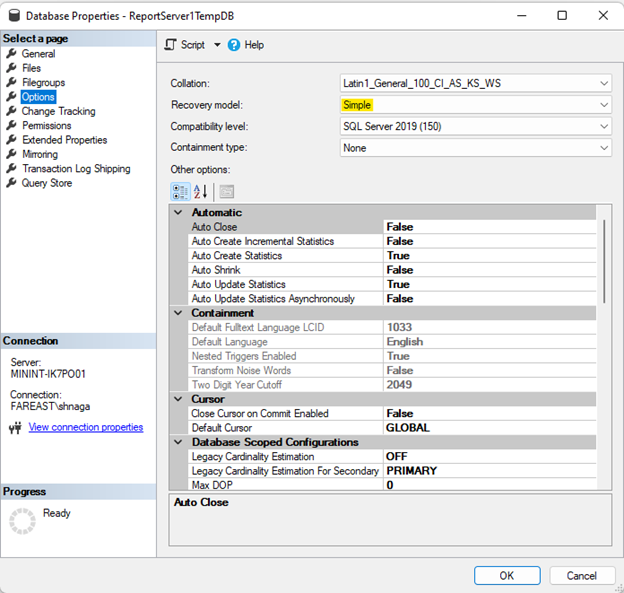Select the Transform Noise Words row
The image size is (624, 593).
(x=392, y=370)
